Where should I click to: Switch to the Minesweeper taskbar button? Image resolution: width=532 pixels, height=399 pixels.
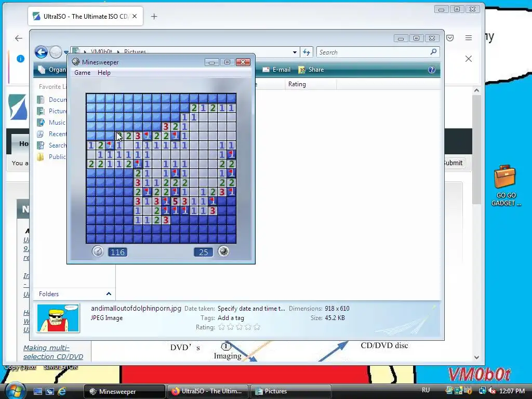[124, 391]
